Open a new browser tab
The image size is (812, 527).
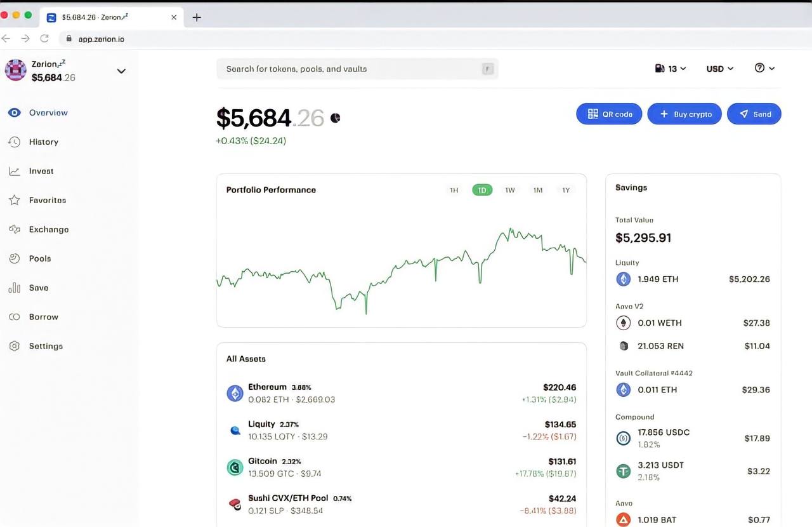[197, 18]
